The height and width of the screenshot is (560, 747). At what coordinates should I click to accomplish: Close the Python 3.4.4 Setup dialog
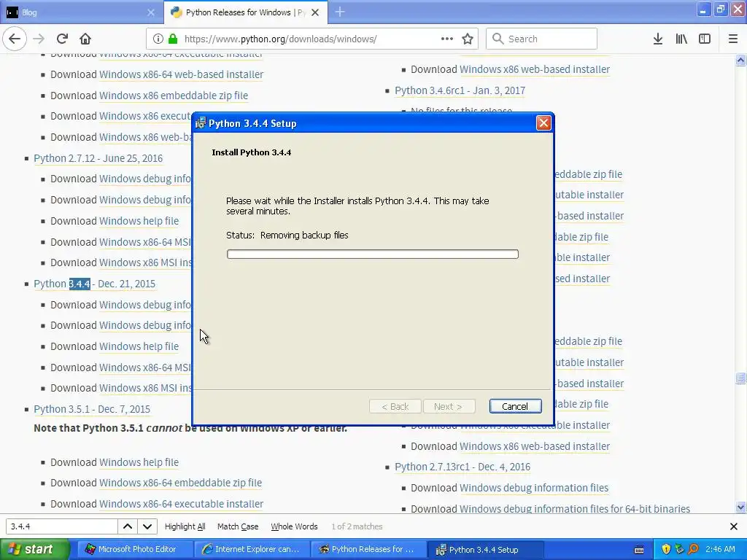543,122
